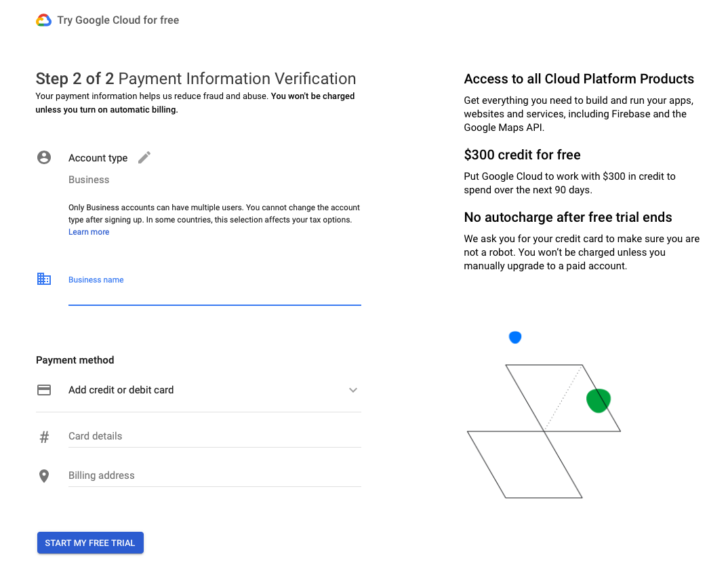Viewport: 728px width, 565px height.
Task: Expand the payment method chevron arrow
Action: 352,390
